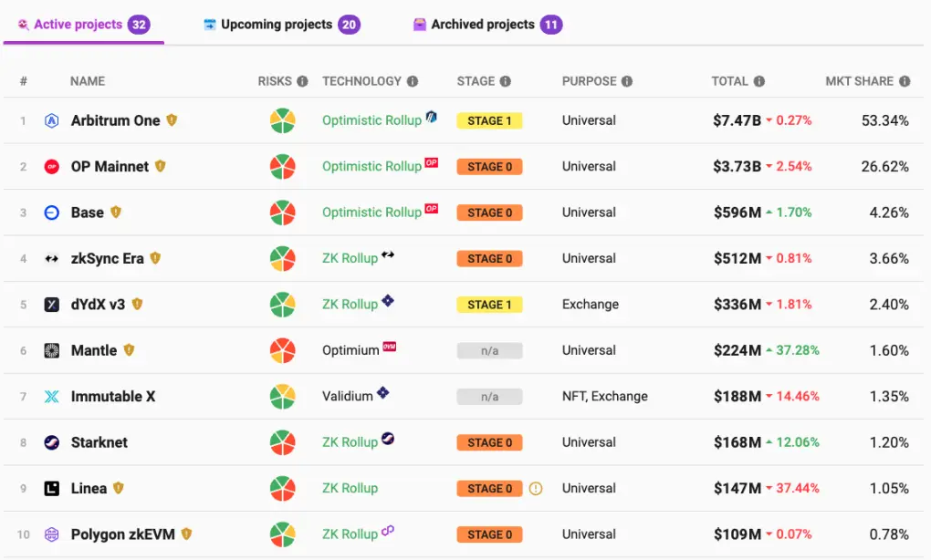Click the zkSync Era logo icon

(x=52, y=259)
